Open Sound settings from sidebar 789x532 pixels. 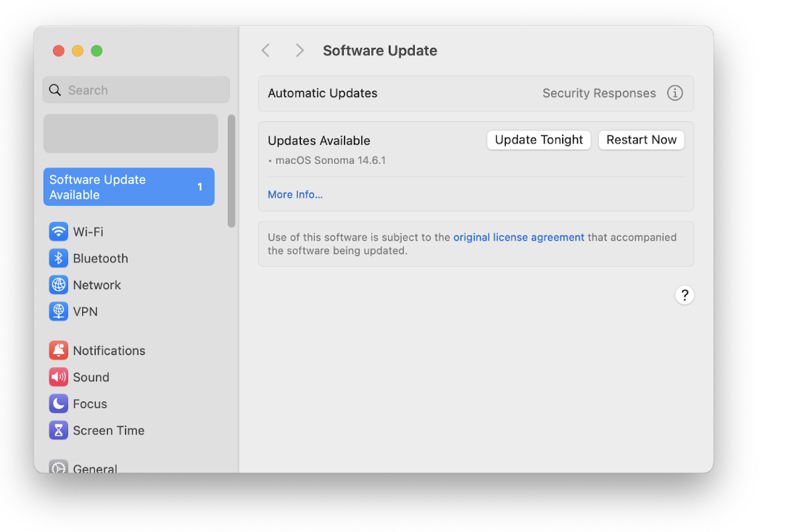point(59,377)
